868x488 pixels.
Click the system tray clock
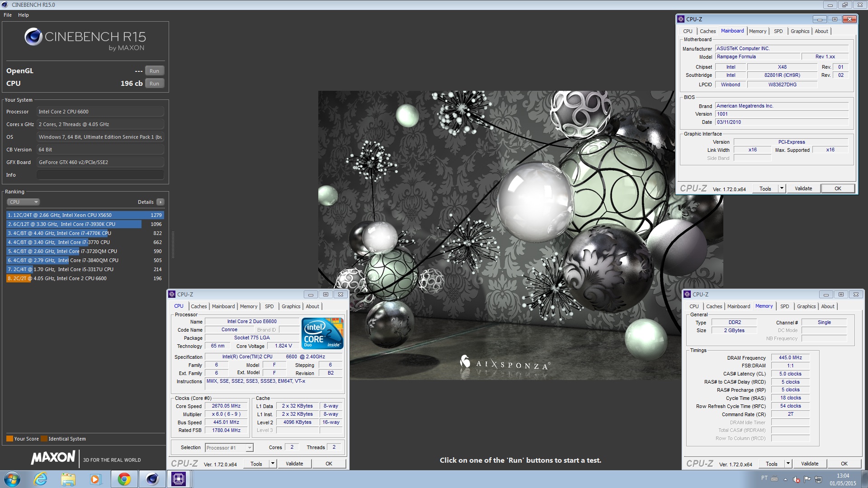(843, 479)
